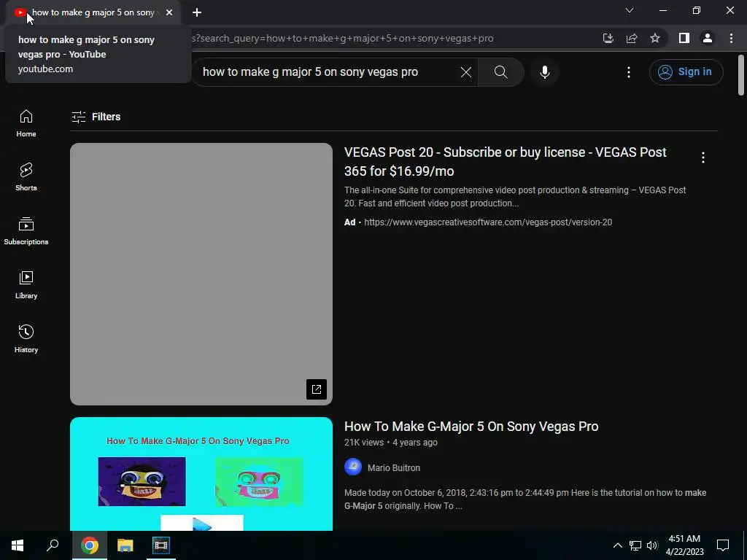Click the install app icon in address bar
The image size is (747, 560).
pyautogui.click(x=608, y=38)
